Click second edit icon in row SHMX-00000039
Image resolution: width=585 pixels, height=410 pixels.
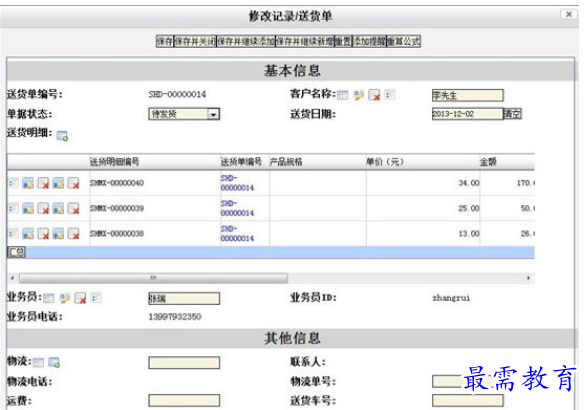58,208
